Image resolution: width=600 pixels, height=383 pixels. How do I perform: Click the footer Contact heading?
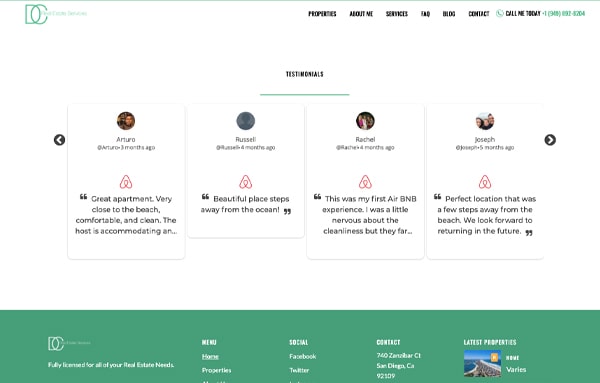(388, 342)
